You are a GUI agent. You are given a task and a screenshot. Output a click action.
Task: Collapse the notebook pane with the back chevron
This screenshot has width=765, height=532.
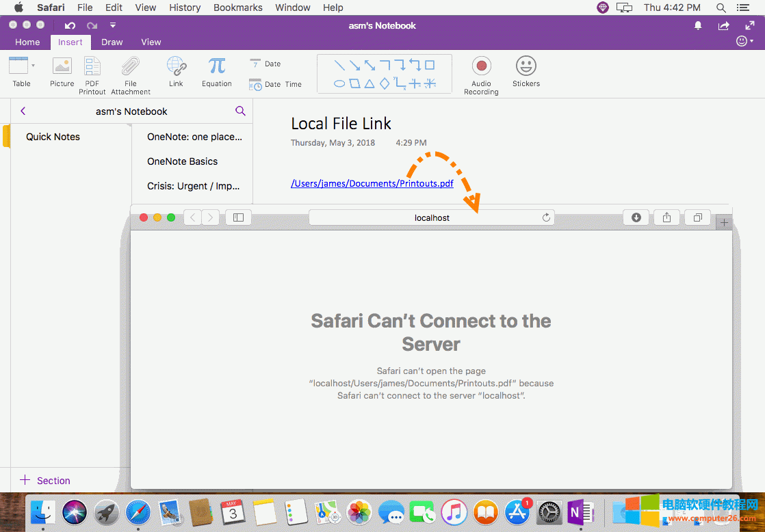click(x=23, y=111)
